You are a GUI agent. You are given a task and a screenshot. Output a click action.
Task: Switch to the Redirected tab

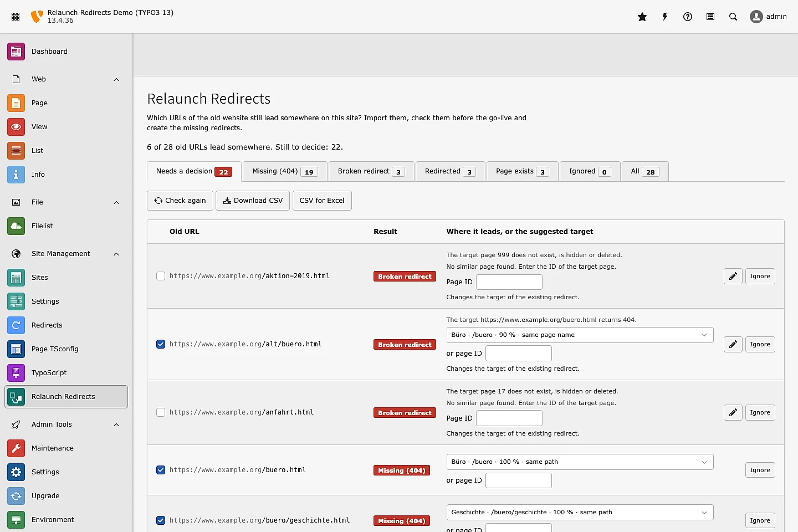pos(451,172)
